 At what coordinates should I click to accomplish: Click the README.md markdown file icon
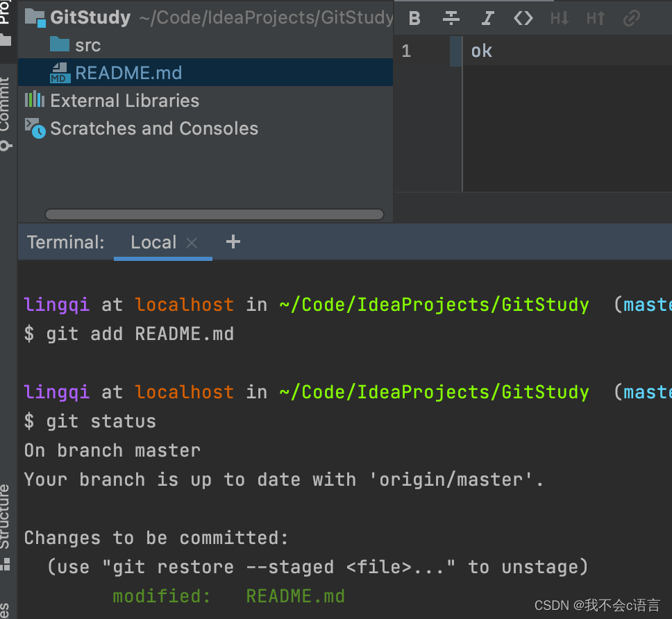click(x=60, y=73)
